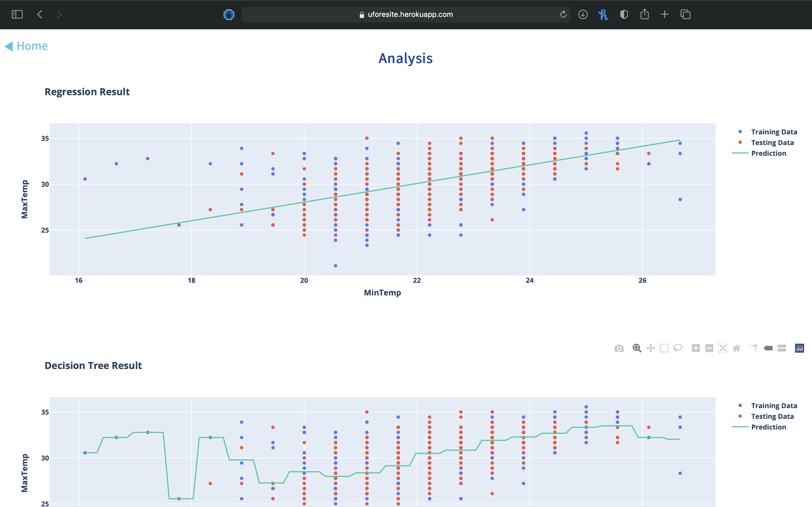Pick the Lasso Select tool
The image size is (812, 507).
click(x=678, y=348)
